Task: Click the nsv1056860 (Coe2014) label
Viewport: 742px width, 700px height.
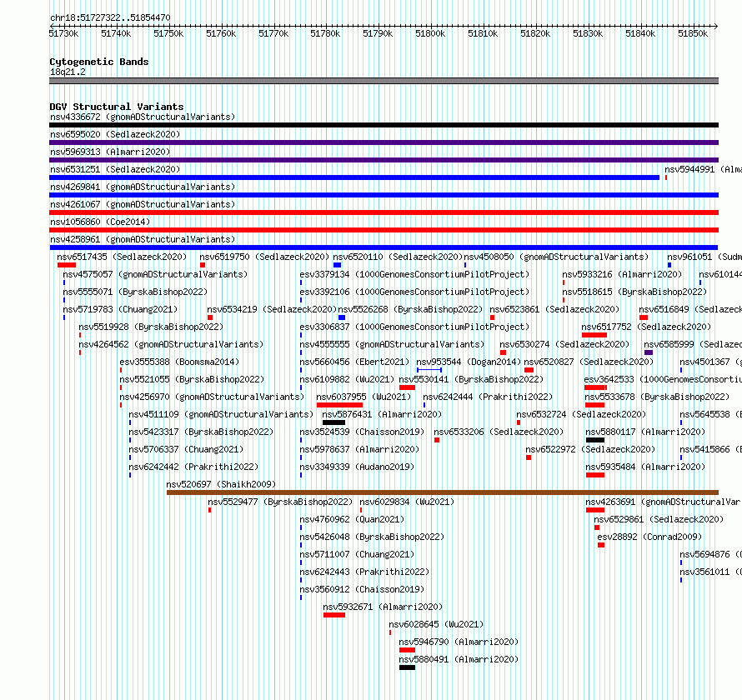Action: click(100, 222)
